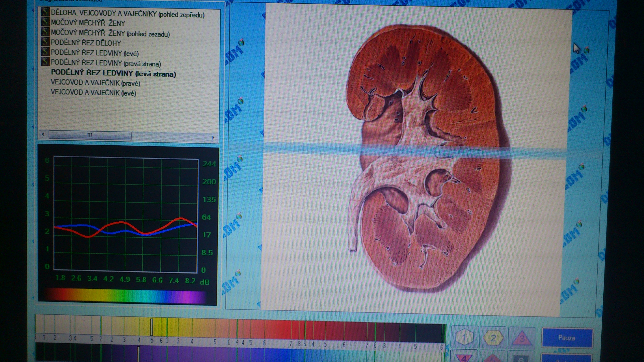Screen dimensions: 644x362
Task: Click the white marker on yellow-red color scale
Action: (152, 327)
